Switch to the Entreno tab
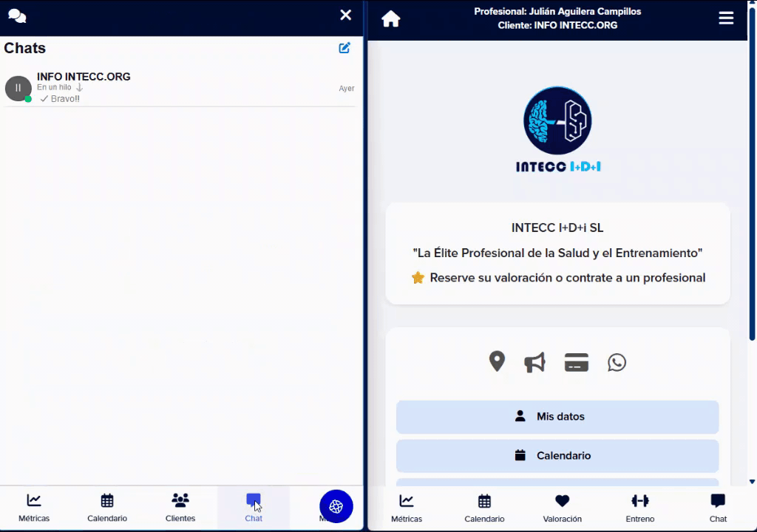This screenshot has height=532, width=757. click(x=640, y=508)
